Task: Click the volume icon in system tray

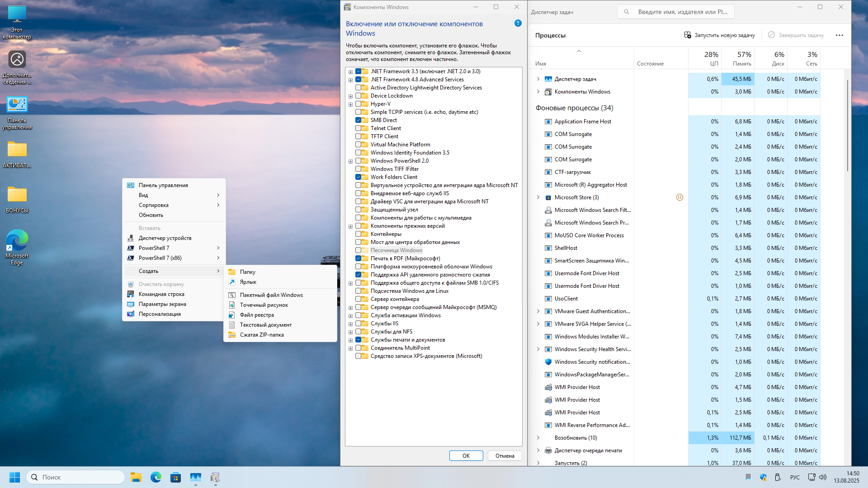Action: coord(823,477)
